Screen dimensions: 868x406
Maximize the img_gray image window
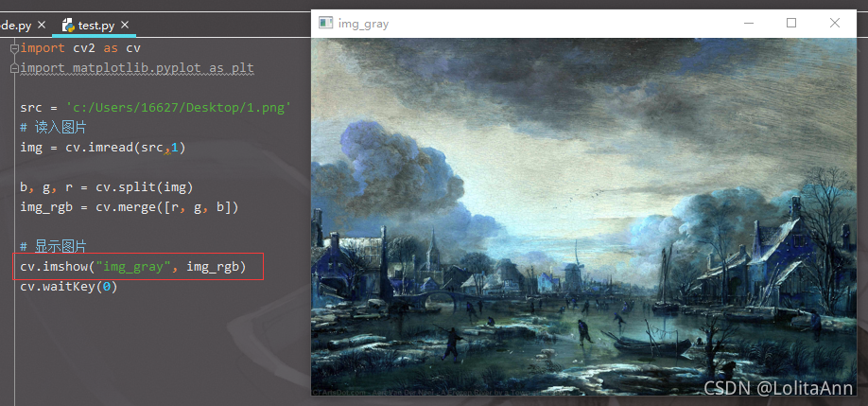791,23
